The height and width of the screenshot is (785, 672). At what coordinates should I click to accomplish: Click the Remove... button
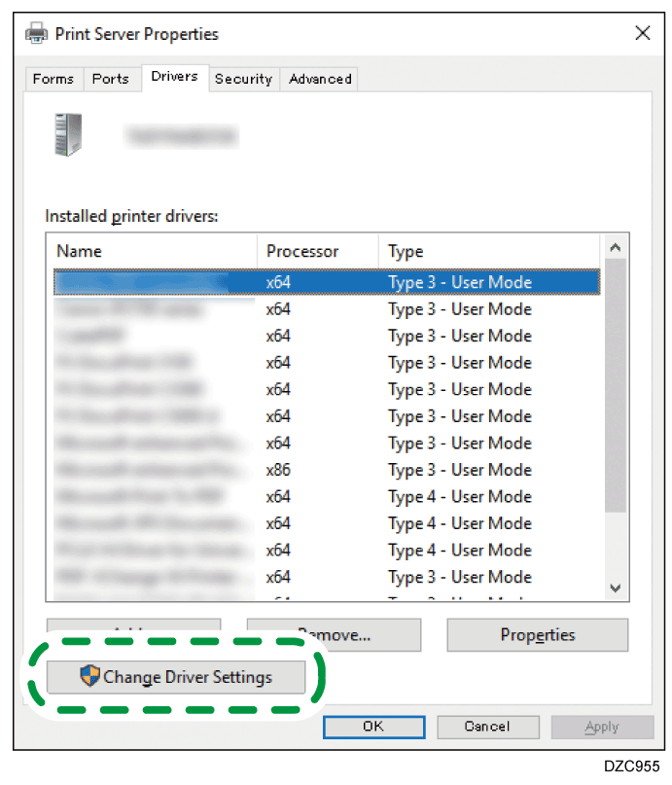(x=334, y=635)
